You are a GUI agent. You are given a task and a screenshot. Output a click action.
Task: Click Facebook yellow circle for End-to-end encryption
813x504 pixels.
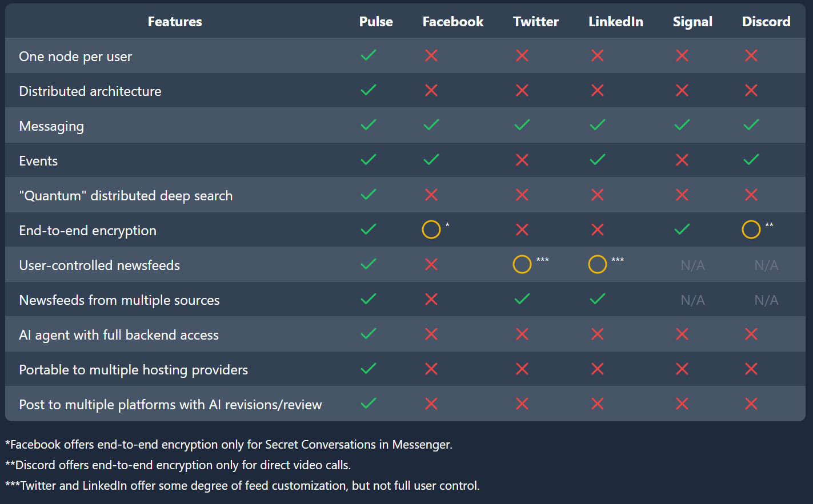point(431,229)
